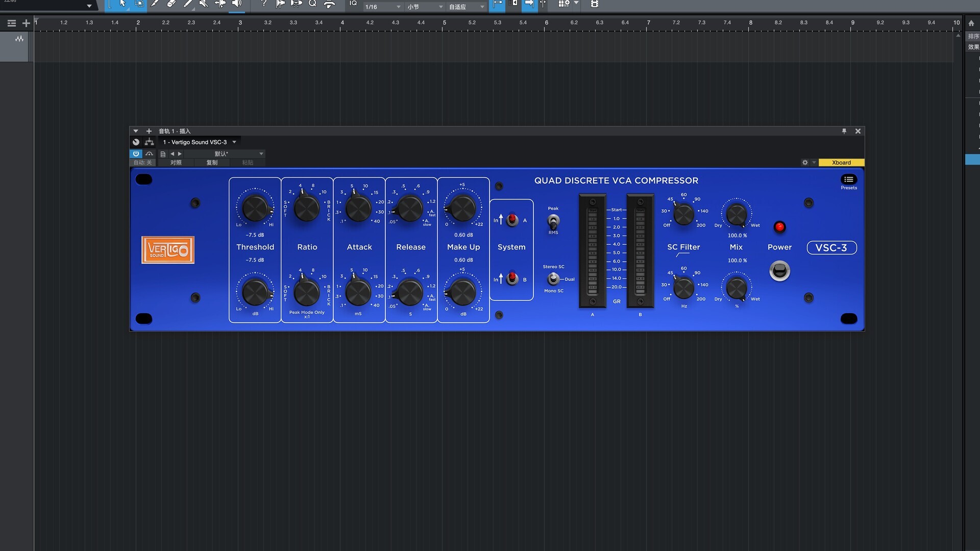The height and width of the screenshot is (551, 980).
Task: Click the channel B SC Filter knob
Action: click(683, 288)
